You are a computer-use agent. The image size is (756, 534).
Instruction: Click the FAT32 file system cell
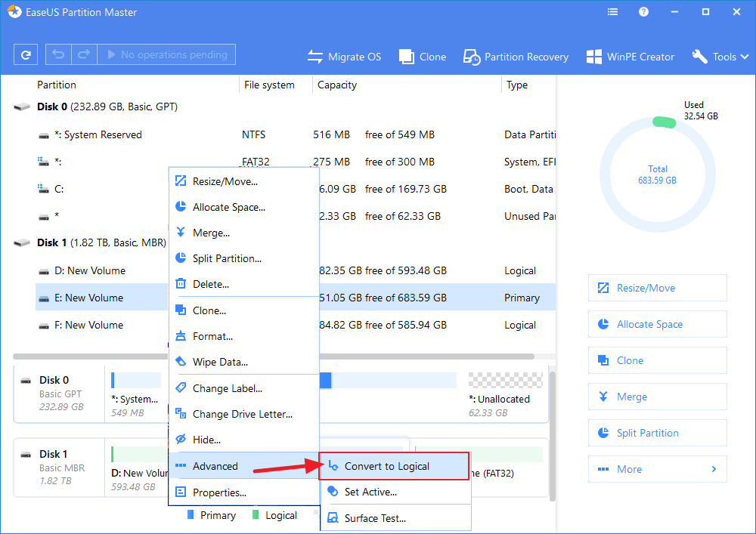(256, 161)
